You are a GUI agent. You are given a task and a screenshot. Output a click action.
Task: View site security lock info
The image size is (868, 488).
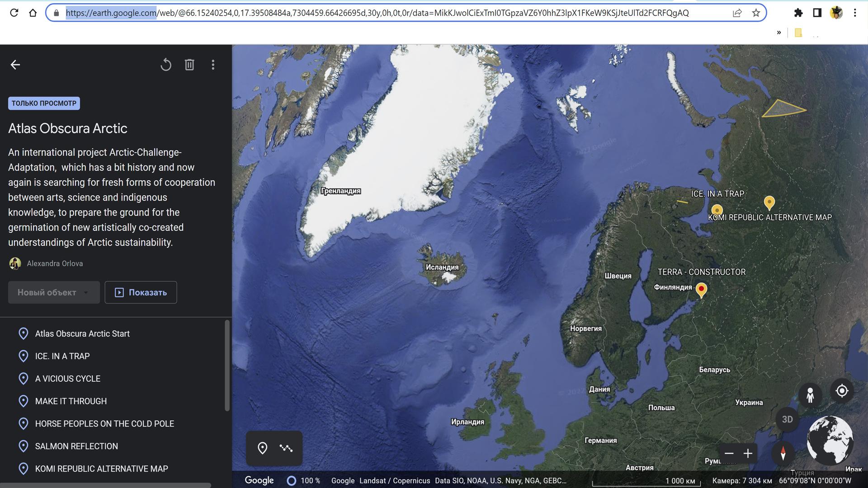coord(57,13)
